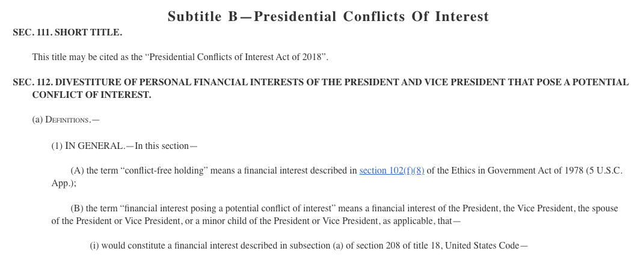Image resolution: width=644 pixels, height=260 pixels.
Task: Open the section 102(f)(8) link
Action: tap(391, 171)
